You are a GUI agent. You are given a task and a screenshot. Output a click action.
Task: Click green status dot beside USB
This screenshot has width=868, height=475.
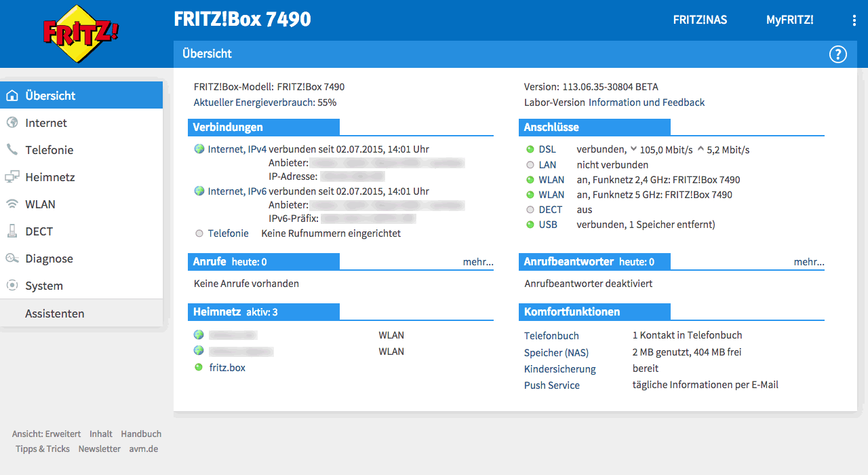point(530,225)
